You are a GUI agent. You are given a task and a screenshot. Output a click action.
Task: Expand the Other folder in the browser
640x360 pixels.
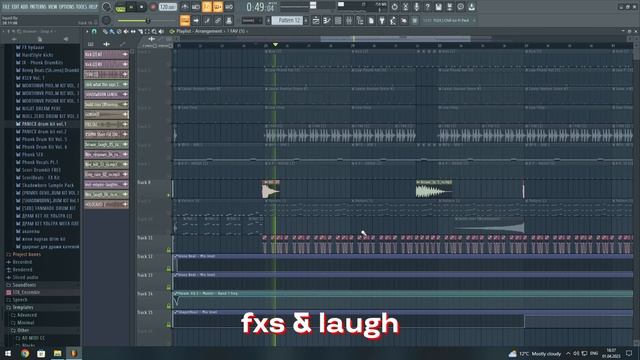23,330
